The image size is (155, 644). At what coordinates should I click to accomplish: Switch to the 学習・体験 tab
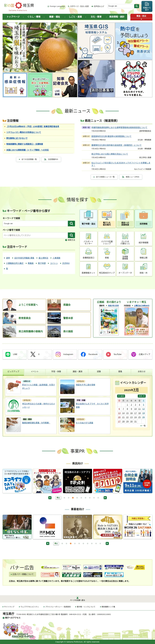[x=56, y=371]
